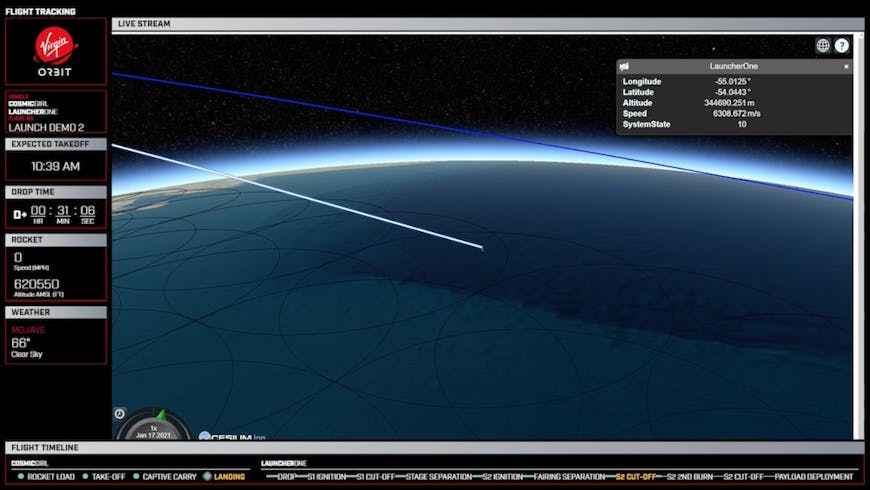This screenshot has height=490, width=870.
Task: Click the 10:39 AM takeoff time
Action: pos(55,166)
